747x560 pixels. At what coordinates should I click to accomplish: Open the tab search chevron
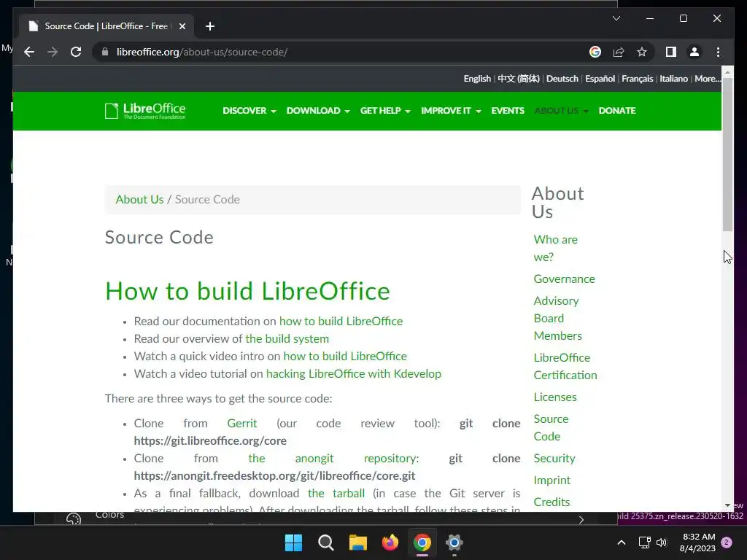pos(616,18)
